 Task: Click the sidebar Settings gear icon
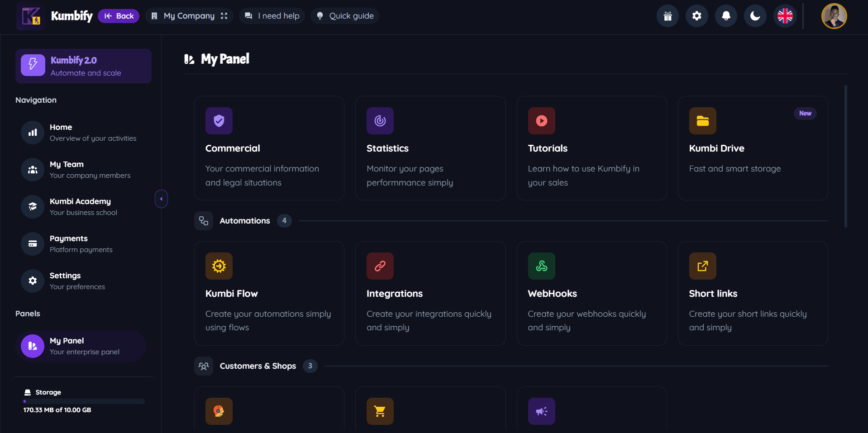click(33, 281)
